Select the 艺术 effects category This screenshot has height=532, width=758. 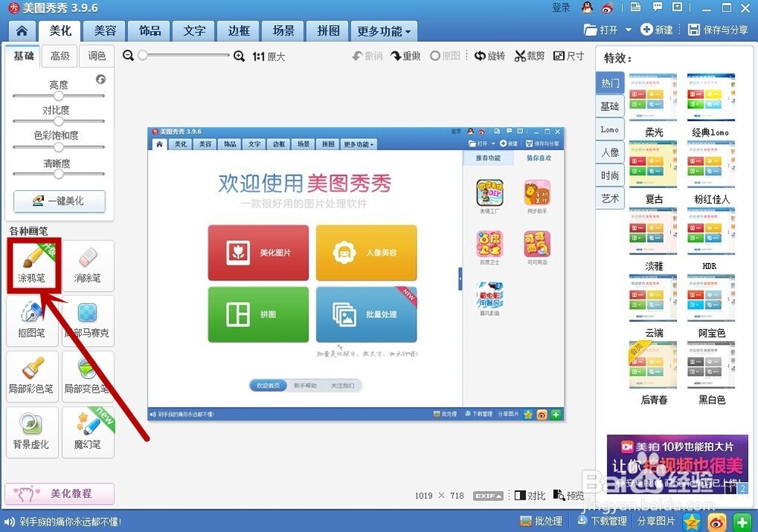[x=609, y=199]
